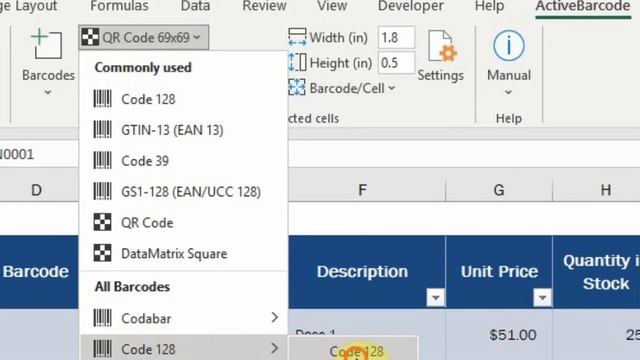The image size is (640, 360).
Task: Open the View tab
Action: (x=332, y=6)
